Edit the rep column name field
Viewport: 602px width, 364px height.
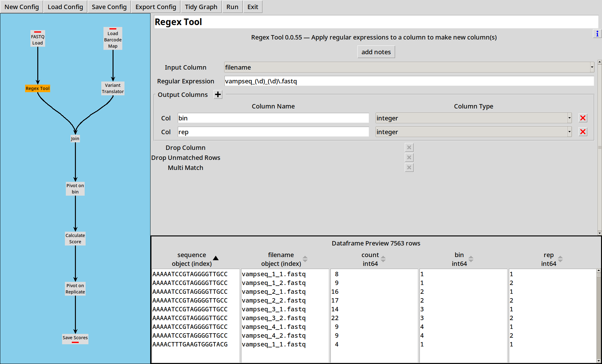pos(273,132)
